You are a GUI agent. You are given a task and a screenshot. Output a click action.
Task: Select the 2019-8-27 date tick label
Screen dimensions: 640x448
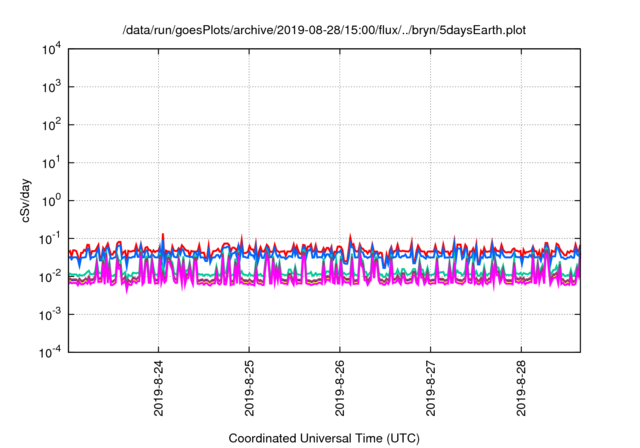coord(430,388)
